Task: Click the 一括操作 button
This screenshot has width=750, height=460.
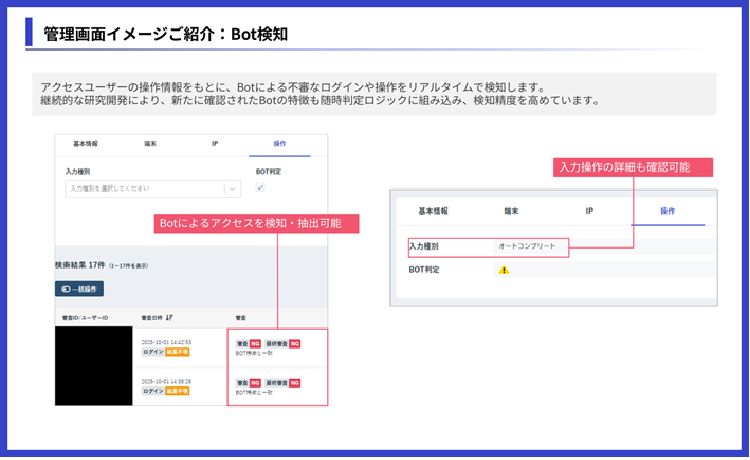Action: pos(79,289)
